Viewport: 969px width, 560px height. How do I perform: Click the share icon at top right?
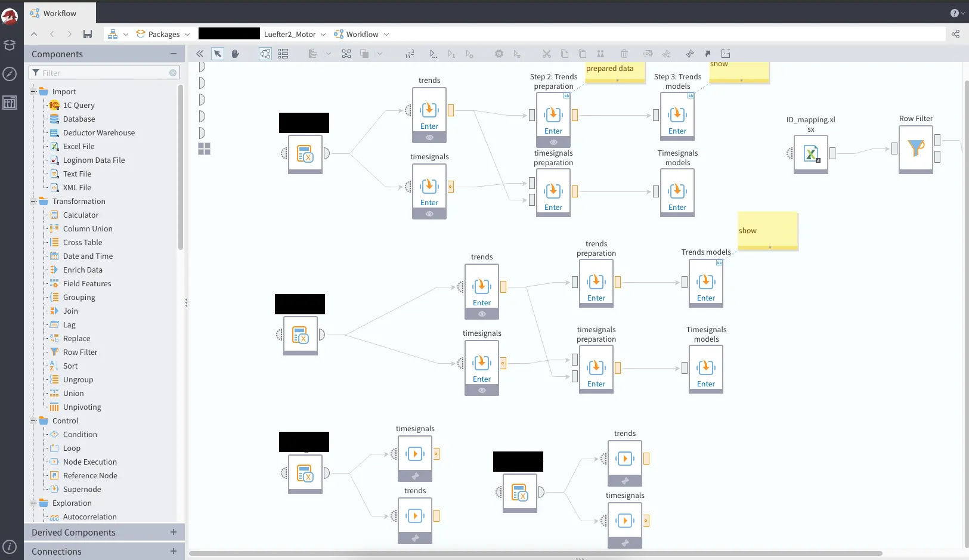pyautogui.click(x=956, y=34)
